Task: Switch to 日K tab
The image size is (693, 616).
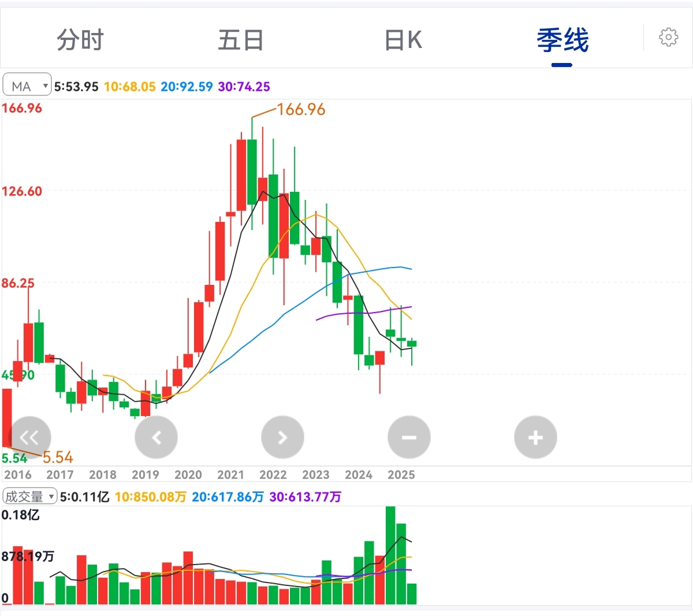Action: 403,40
